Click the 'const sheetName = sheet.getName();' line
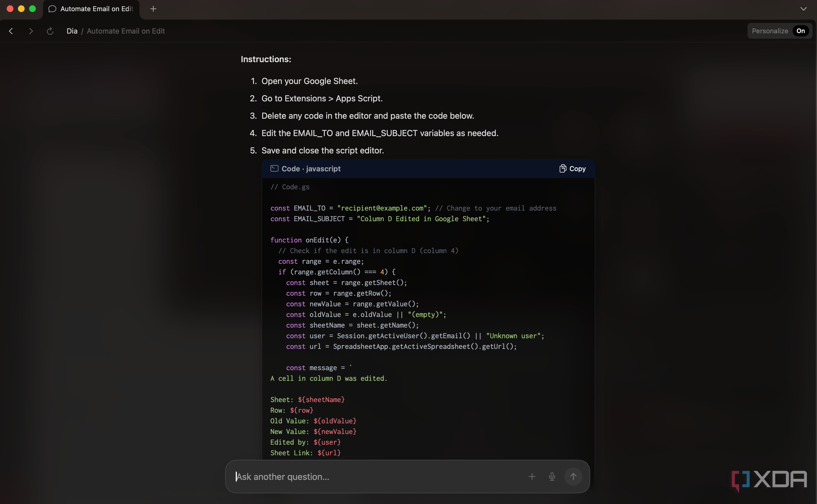The height and width of the screenshot is (504, 817). pyautogui.click(x=352, y=325)
